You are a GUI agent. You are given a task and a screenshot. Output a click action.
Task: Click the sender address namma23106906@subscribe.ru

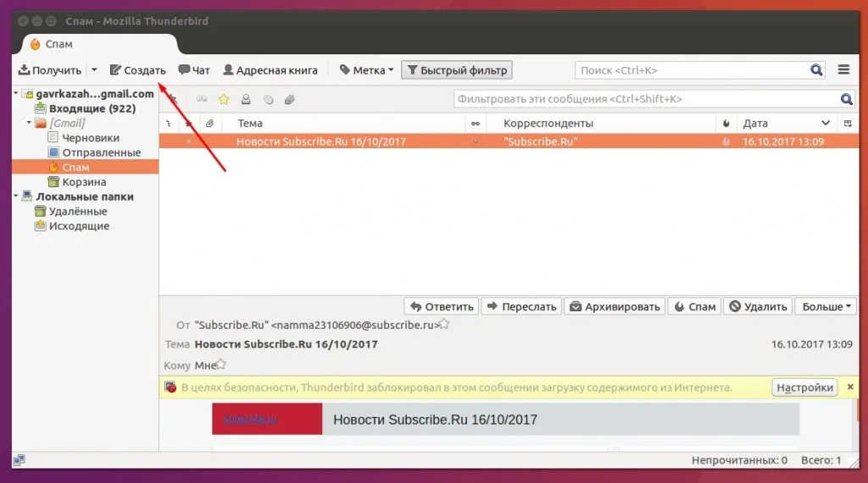point(355,325)
